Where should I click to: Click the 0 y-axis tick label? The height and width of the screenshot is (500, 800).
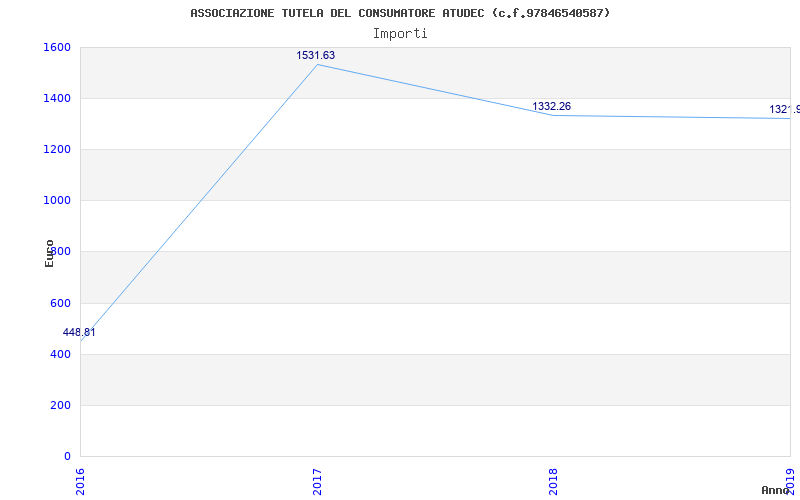[67, 456]
